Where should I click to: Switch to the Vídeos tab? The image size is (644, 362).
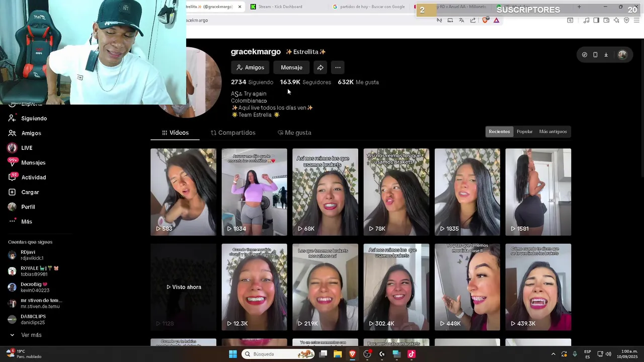[175, 133]
